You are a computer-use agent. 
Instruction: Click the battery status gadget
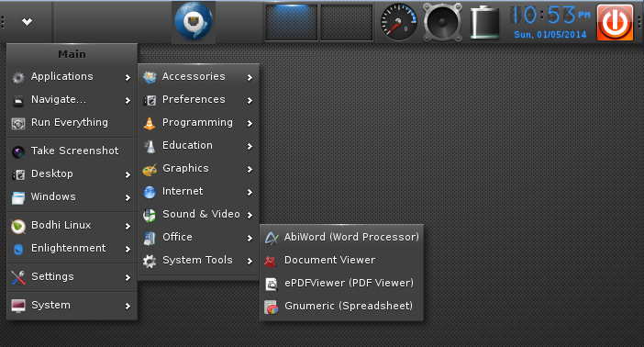[484, 22]
